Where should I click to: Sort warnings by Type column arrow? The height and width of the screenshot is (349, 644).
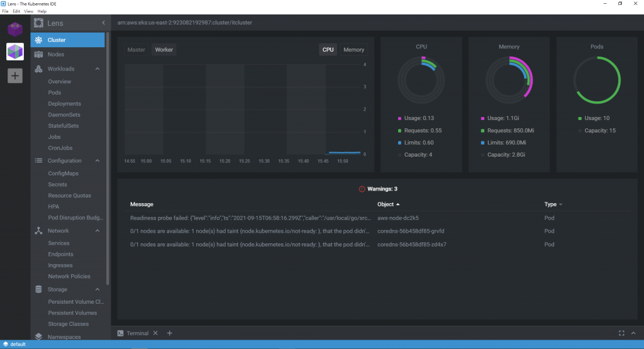click(x=560, y=204)
